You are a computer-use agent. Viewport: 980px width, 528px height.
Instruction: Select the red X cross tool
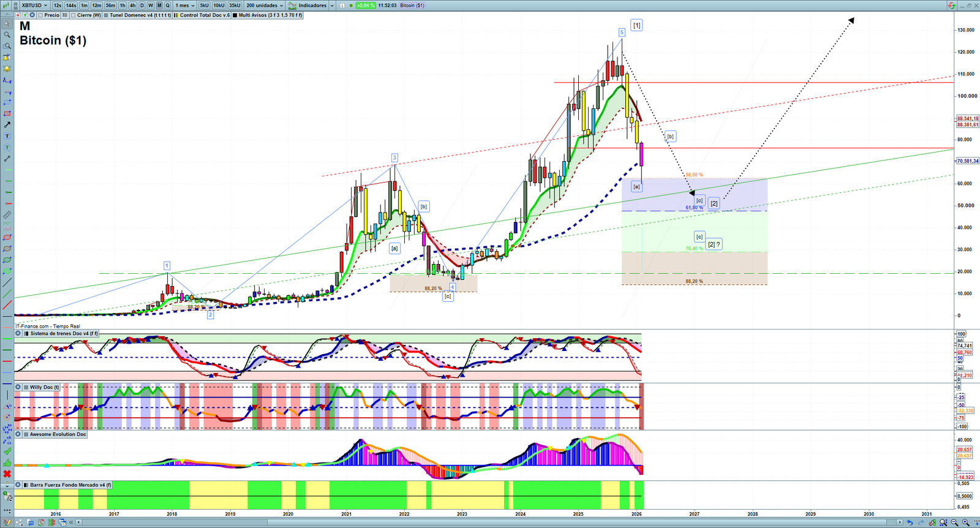7,473
